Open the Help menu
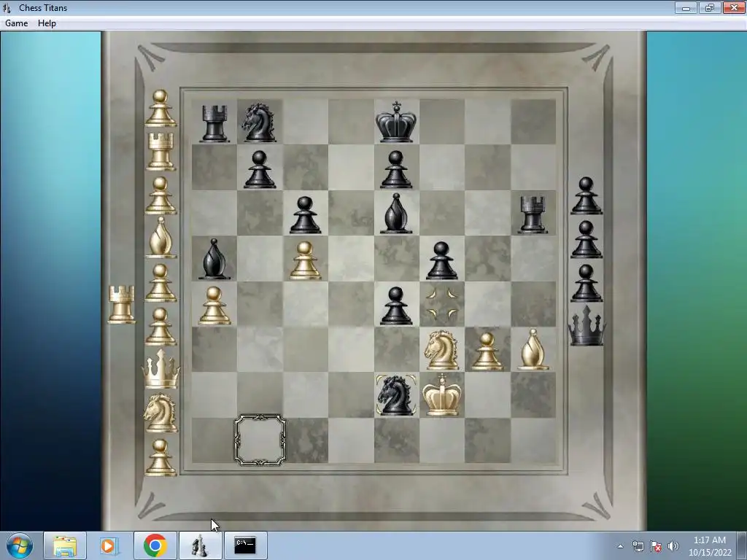747x560 pixels. [47, 23]
